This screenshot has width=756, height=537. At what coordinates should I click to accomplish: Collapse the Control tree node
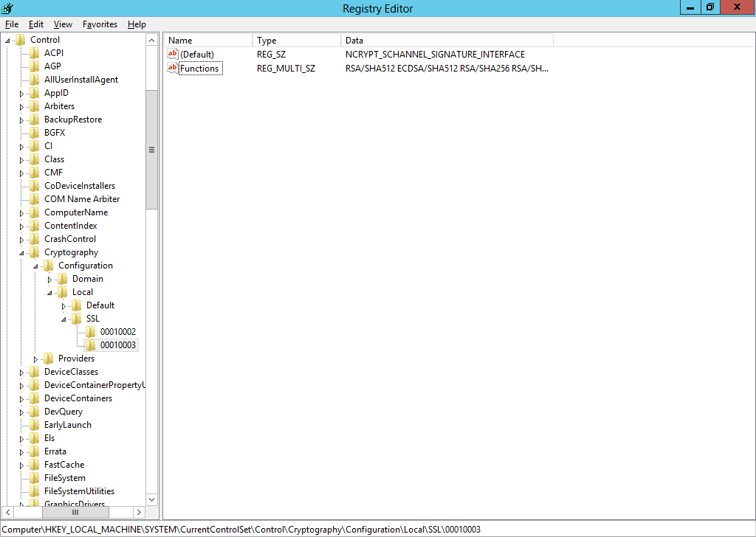pyautogui.click(x=7, y=41)
